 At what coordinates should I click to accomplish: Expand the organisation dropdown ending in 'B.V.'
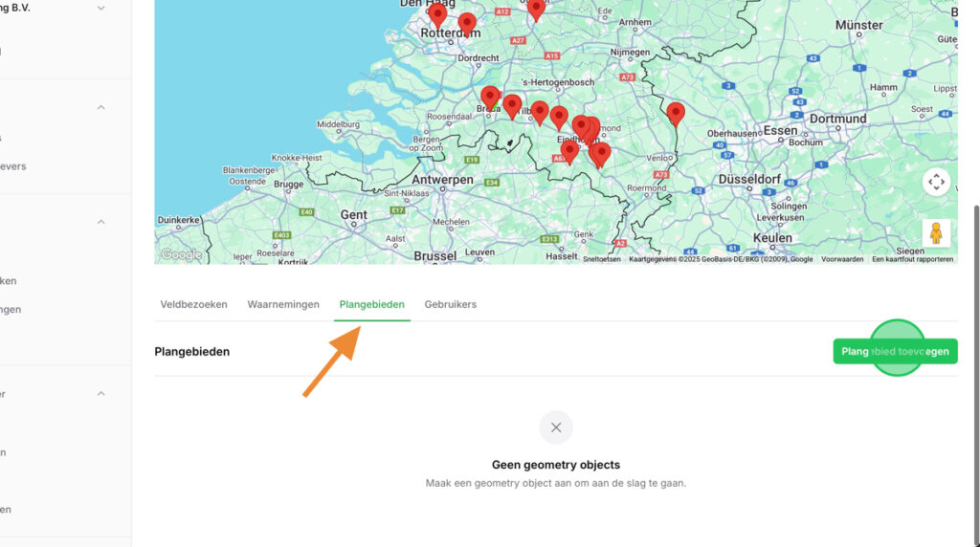click(x=101, y=8)
